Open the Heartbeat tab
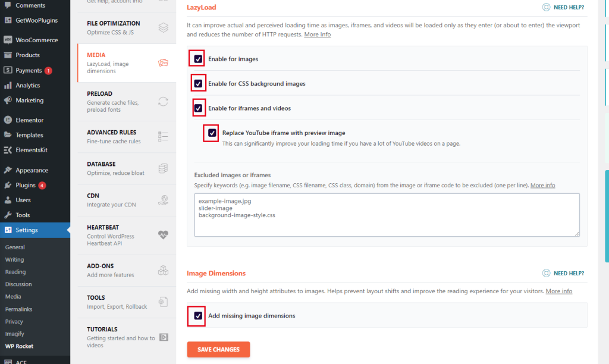 (127, 235)
